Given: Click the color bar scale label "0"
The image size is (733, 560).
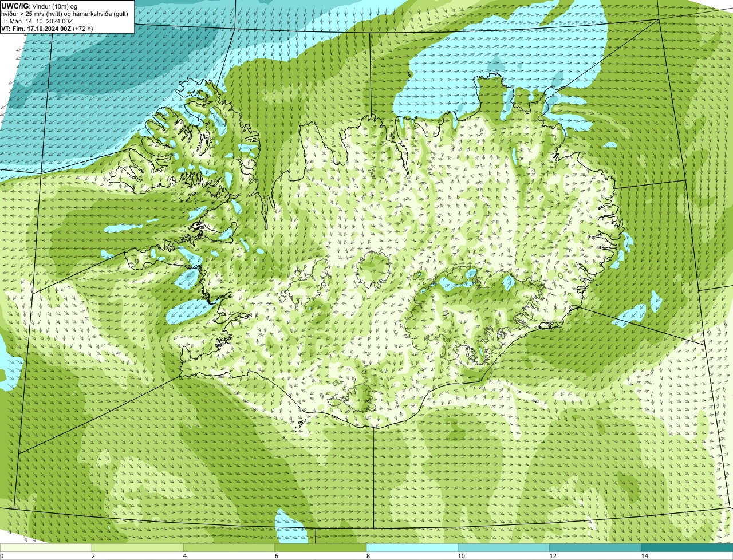Looking at the screenshot, I should [2, 556].
